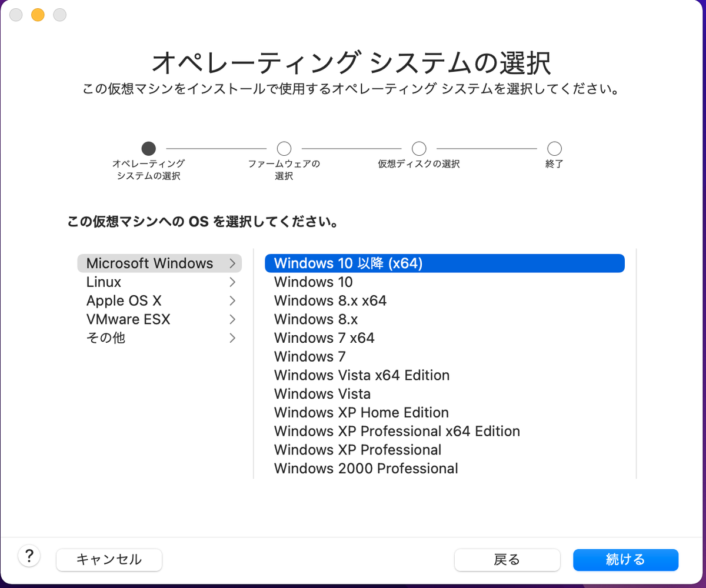
Task: Select Windows XP Home Edition
Action: (361, 412)
